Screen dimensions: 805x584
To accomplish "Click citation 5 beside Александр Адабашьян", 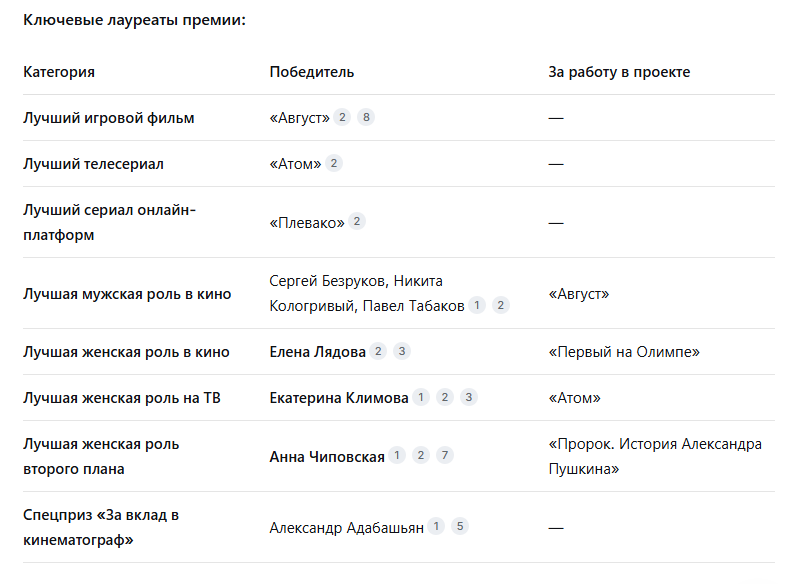I will (460, 527).
